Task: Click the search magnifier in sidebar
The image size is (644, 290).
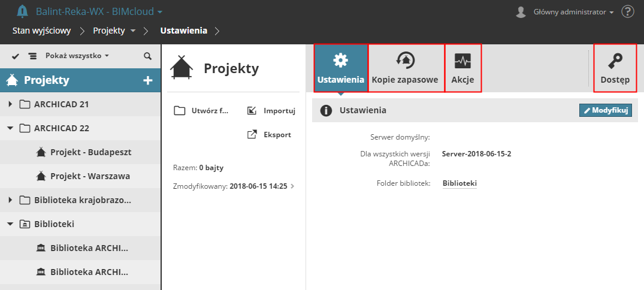Action: [147, 56]
